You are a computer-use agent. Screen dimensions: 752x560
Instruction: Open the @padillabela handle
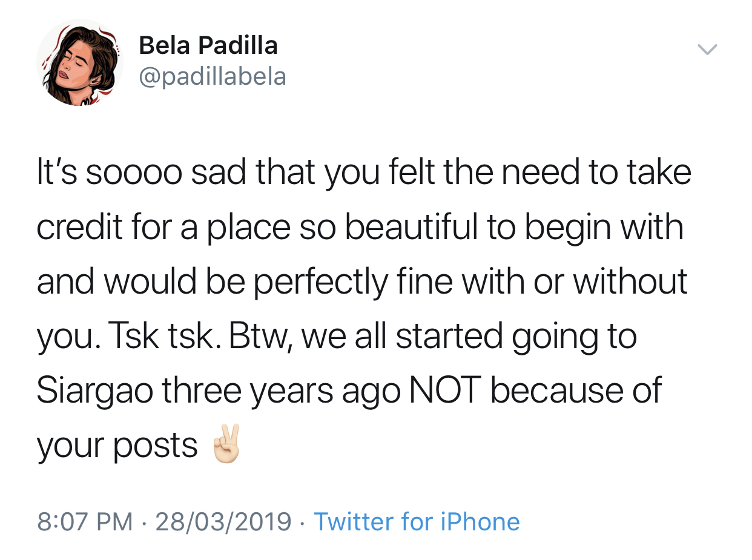click(212, 77)
